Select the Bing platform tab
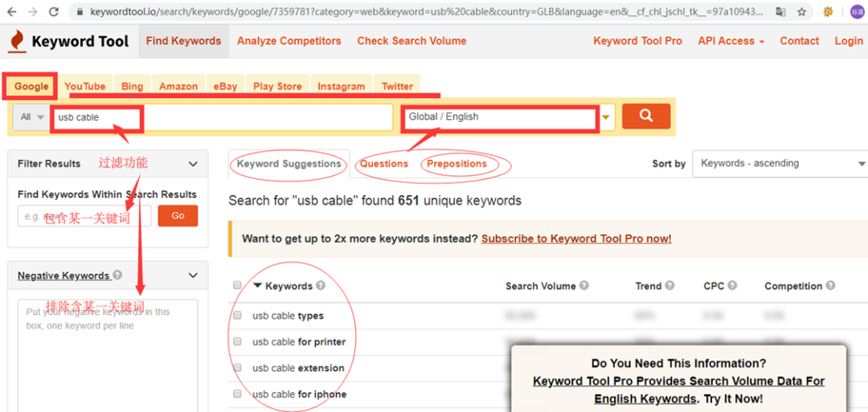 coord(132,86)
